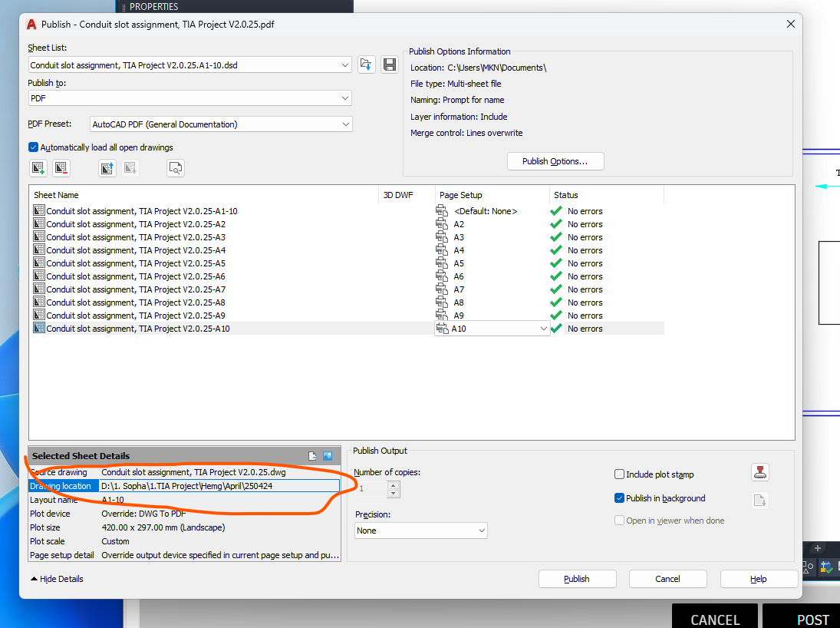Viewport: 840px width, 628px height.
Task: Click the page setup icon in the A2 row
Action: click(x=441, y=223)
